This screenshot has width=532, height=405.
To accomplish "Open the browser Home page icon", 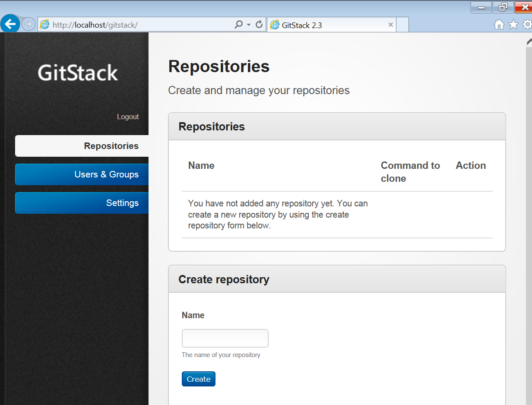I will coord(499,25).
